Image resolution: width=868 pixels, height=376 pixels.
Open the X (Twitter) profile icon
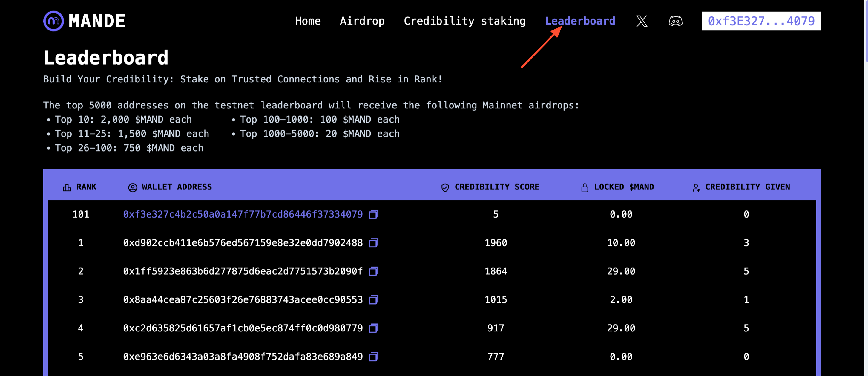coord(642,21)
